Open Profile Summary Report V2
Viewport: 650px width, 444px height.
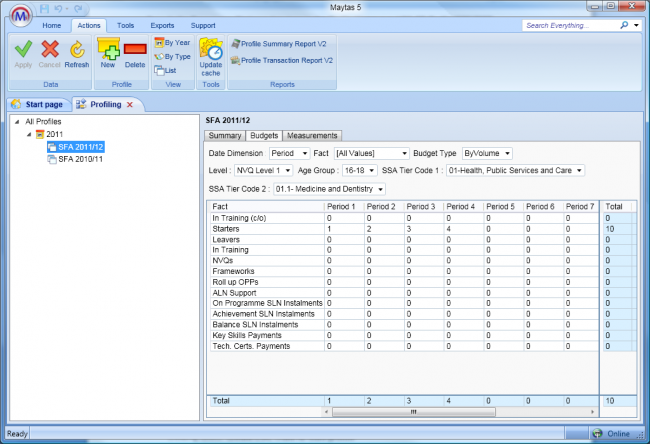coord(281,44)
